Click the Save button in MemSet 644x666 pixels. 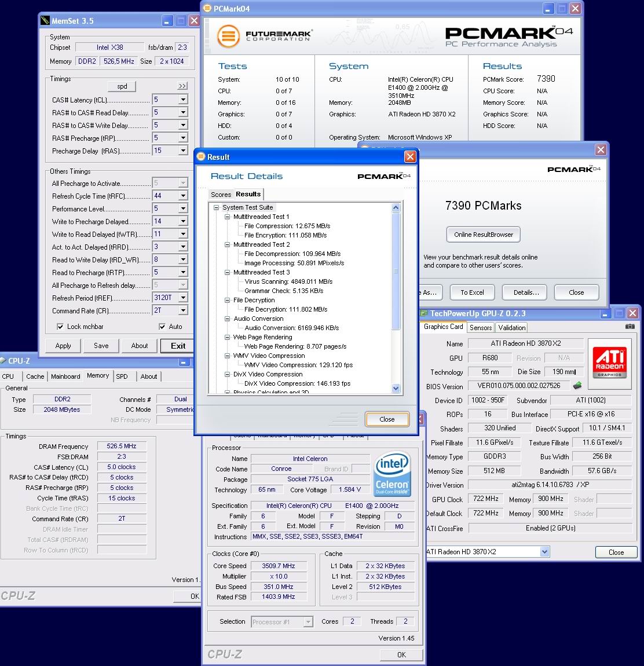click(x=101, y=346)
